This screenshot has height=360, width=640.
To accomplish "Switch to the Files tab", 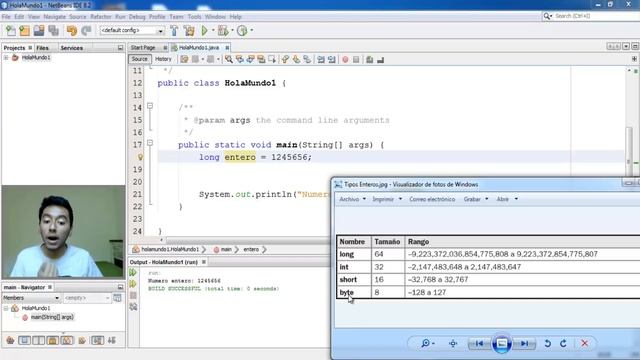I will click(42, 48).
